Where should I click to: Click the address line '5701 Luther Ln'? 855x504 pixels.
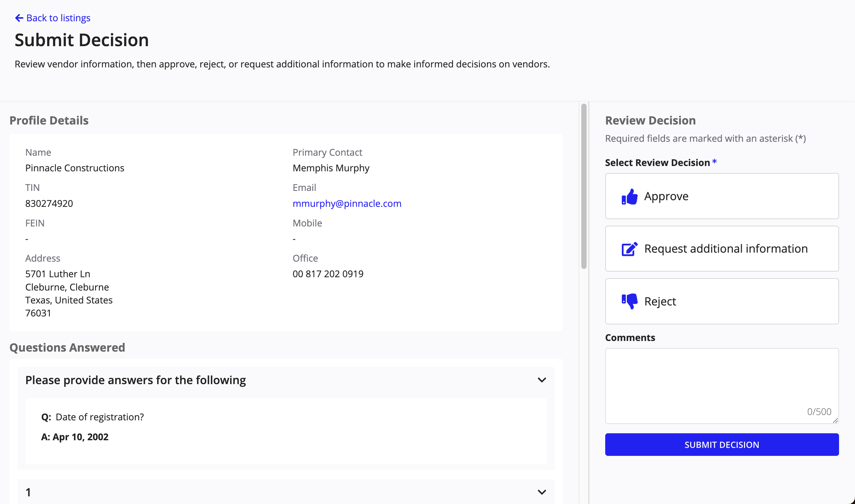tap(58, 274)
